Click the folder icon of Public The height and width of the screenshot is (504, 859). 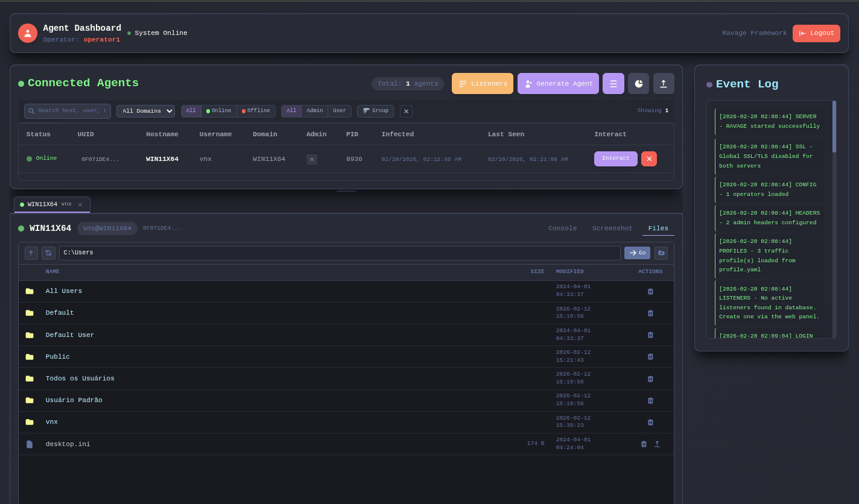pyautogui.click(x=30, y=357)
